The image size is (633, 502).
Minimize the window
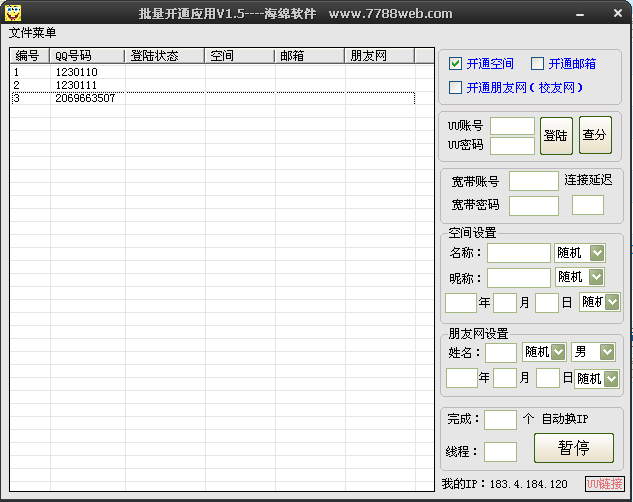pyautogui.click(x=580, y=14)
